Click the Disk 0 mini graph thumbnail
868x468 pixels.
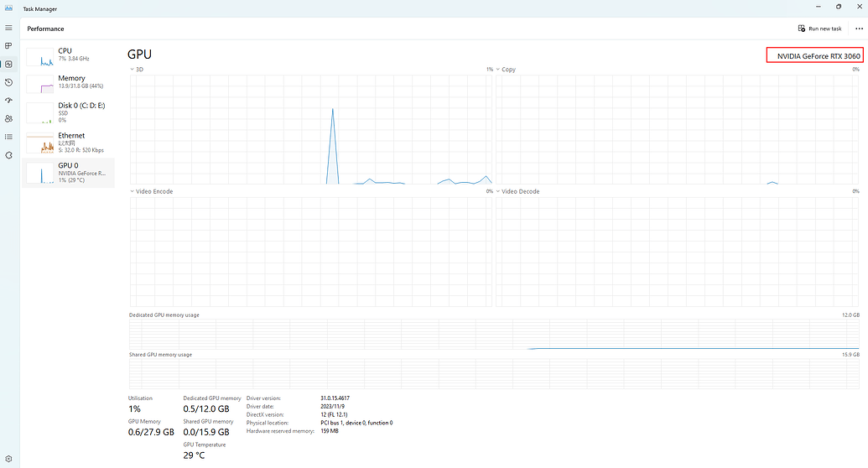[x=40, y=113]
